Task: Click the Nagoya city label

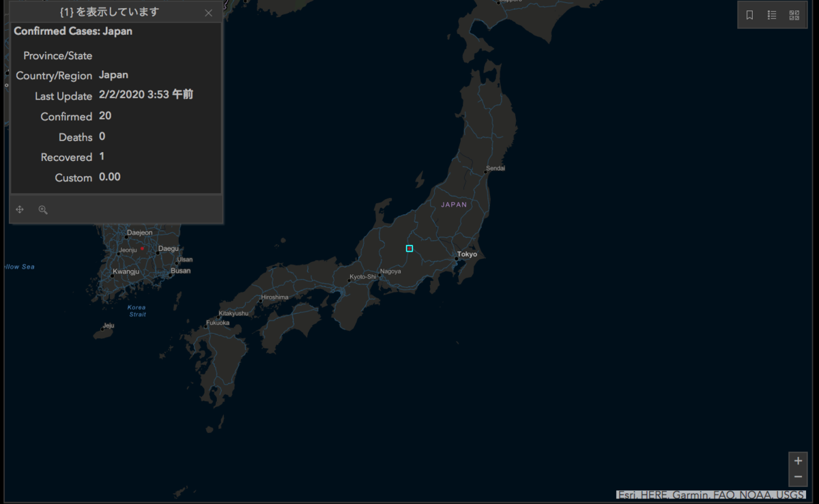Action: tap(390, 271)
